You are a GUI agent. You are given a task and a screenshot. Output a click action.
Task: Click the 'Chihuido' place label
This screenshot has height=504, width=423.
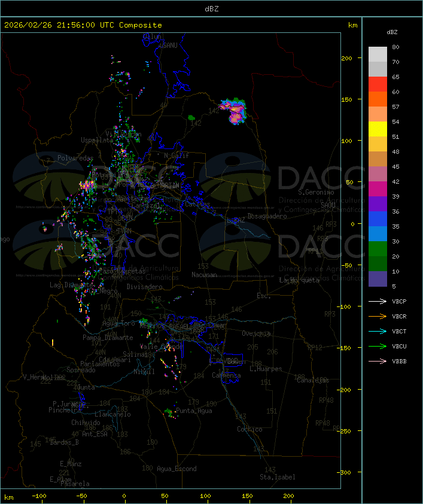coord(86,423)
